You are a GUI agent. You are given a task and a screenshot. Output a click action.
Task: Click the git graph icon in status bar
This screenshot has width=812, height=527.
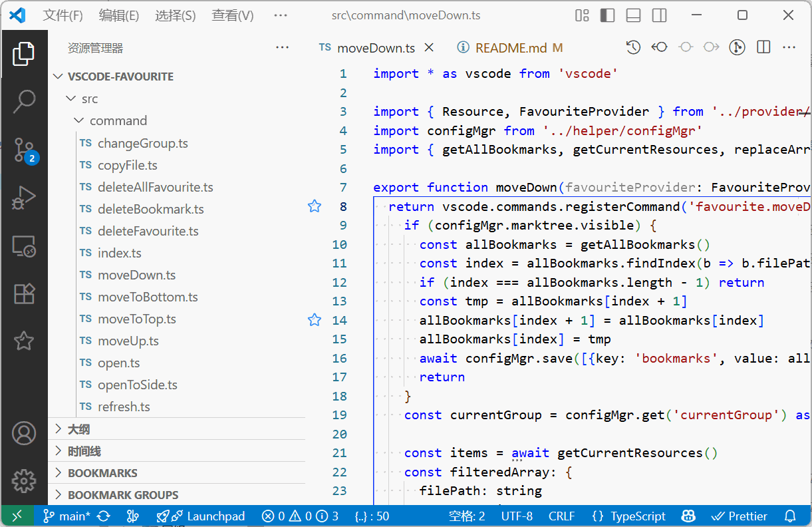(132, 516)
